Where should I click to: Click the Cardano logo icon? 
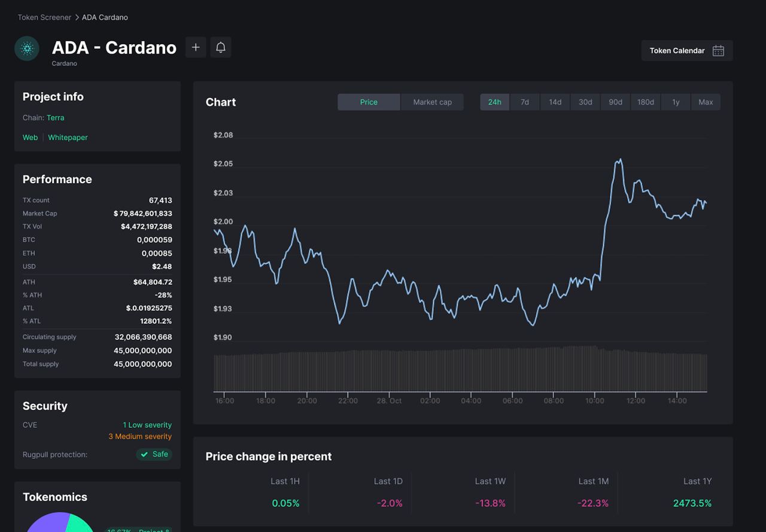[27, 48]
